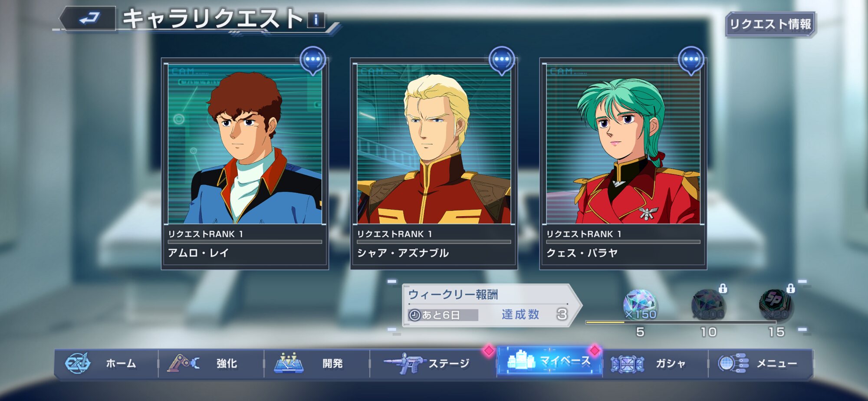Select the アムロ・レイ character card
868x401 pixels.
(245, 164)
